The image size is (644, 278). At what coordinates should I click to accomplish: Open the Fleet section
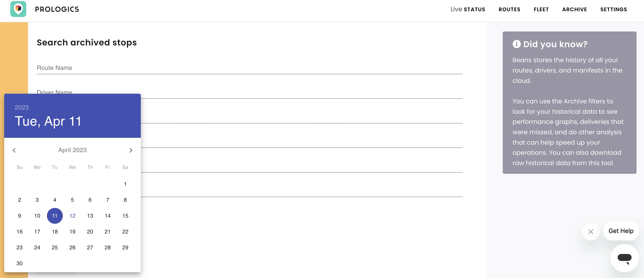coord(541,9)
